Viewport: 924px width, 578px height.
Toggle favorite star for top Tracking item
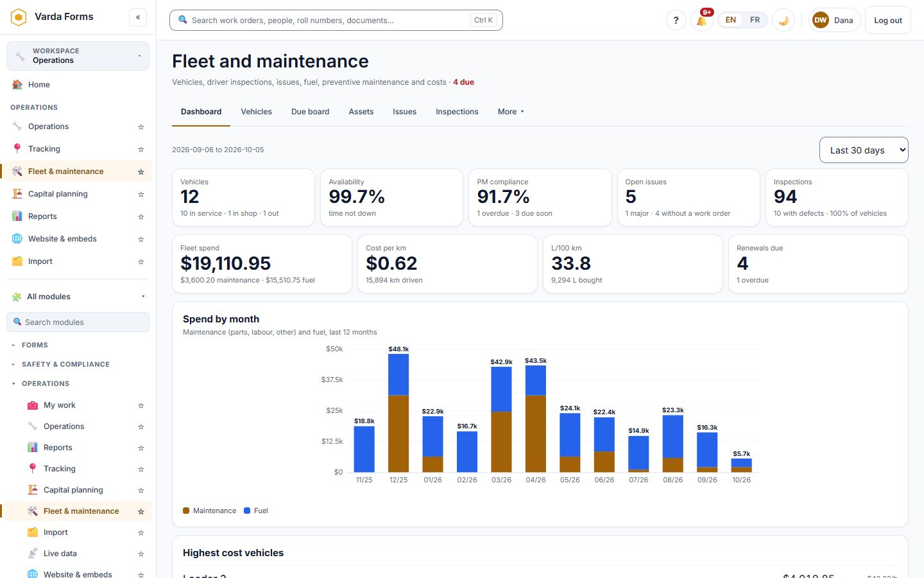coord(141,149)
